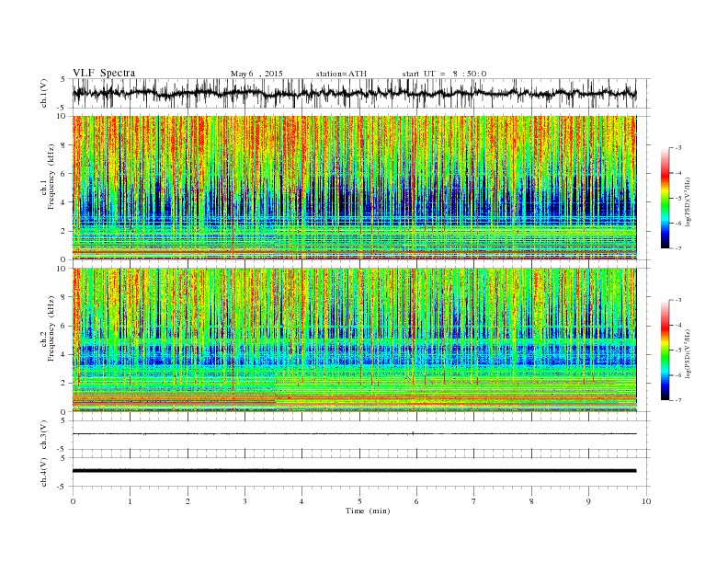Click time axis tick label "9"
Screen dimensions: 728x563
click(x=588, y=501)
